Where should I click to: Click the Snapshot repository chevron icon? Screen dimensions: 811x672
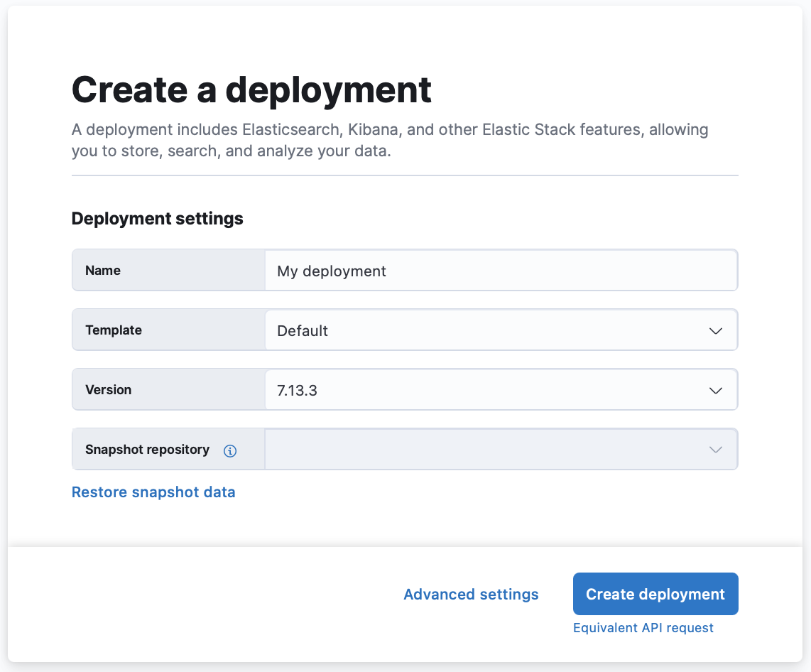coord(715,449)
